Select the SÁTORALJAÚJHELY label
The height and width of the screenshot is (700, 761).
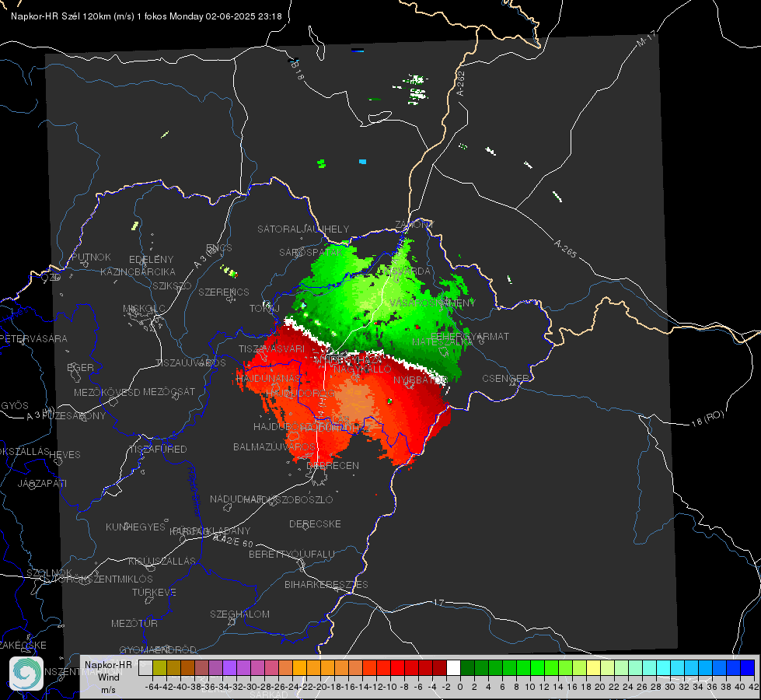(303, 229)
